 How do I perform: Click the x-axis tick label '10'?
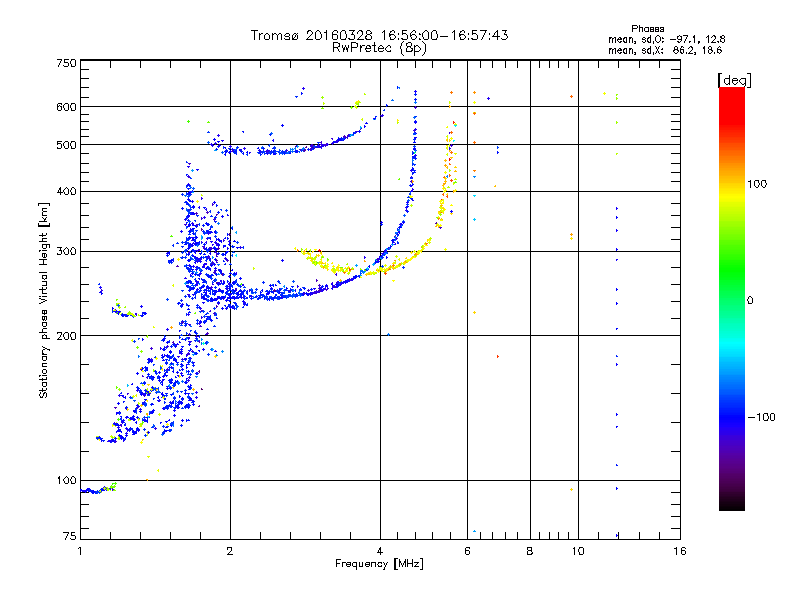578,551
